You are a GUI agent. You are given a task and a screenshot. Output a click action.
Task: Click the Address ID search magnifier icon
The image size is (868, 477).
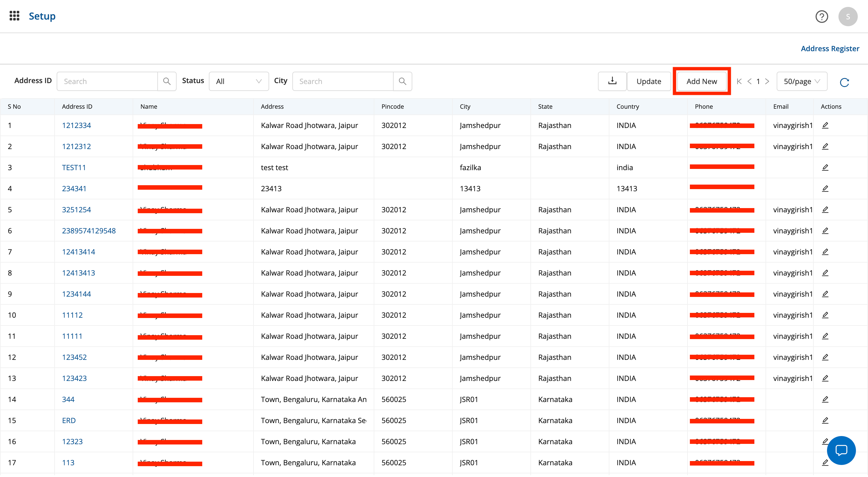(166, 81)
